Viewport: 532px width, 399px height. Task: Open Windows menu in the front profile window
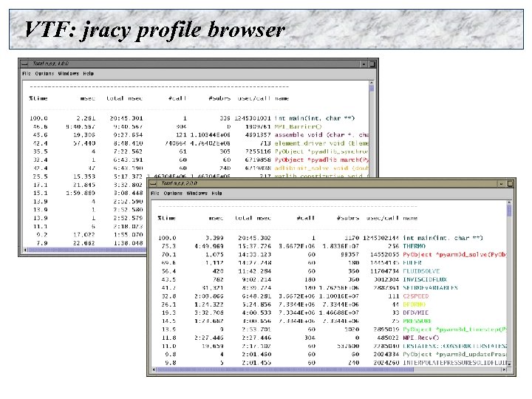[x=197, y=193]
